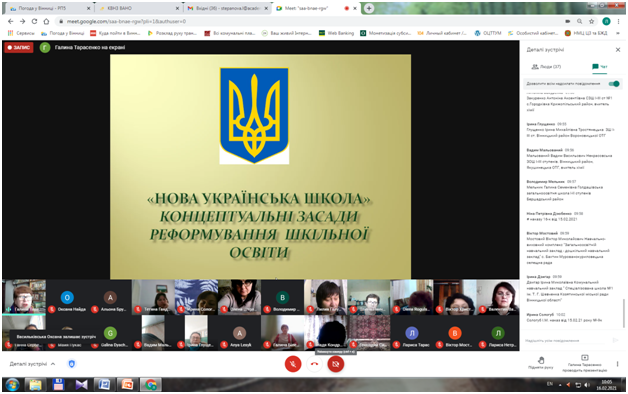Select Оксана Найда participant tile
This screenshot has height=394, width=628.
[67, 298]
